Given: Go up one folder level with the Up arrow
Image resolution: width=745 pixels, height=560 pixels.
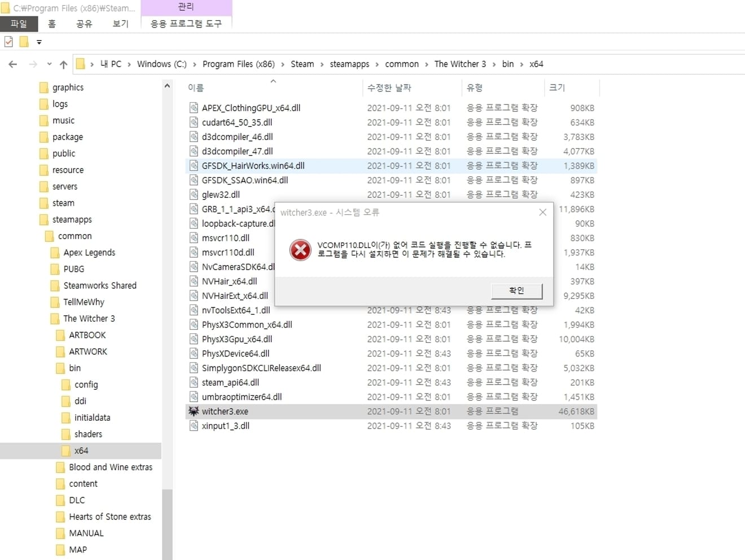Looking at the screenshot, I should pyautogui.click(x=63, y=64).
